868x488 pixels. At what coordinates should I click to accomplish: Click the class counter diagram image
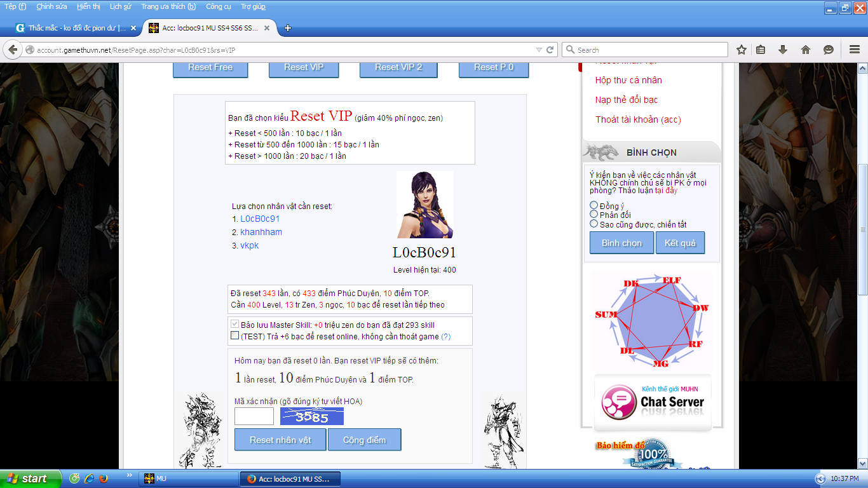(x=652, y=322)
